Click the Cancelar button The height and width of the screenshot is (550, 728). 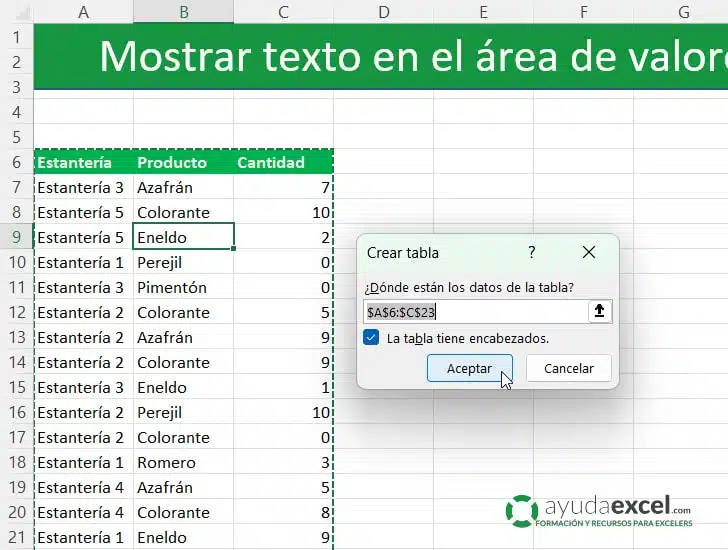click(568, 368)
